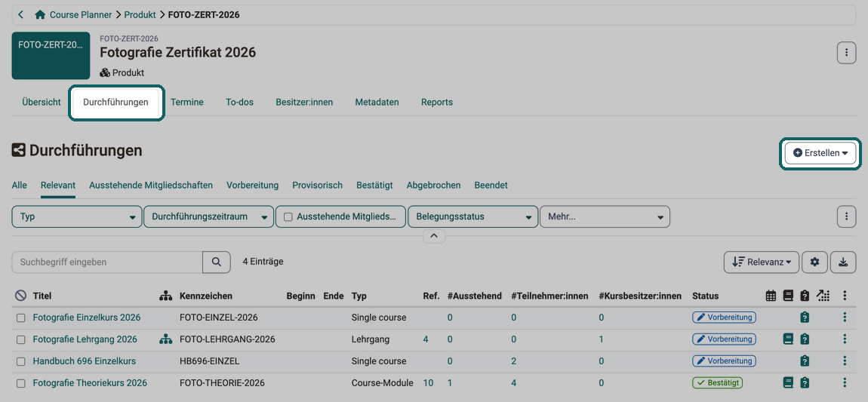Check the Fotografie Theoriekurs 2026 row checkbox
This screenshot has height=402, width=868.
point(20,383)
